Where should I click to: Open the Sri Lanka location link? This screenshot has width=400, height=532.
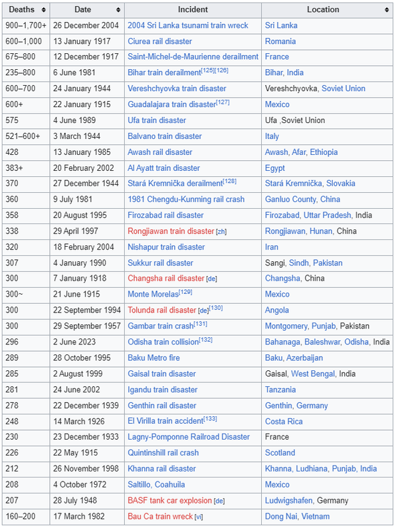281,25
